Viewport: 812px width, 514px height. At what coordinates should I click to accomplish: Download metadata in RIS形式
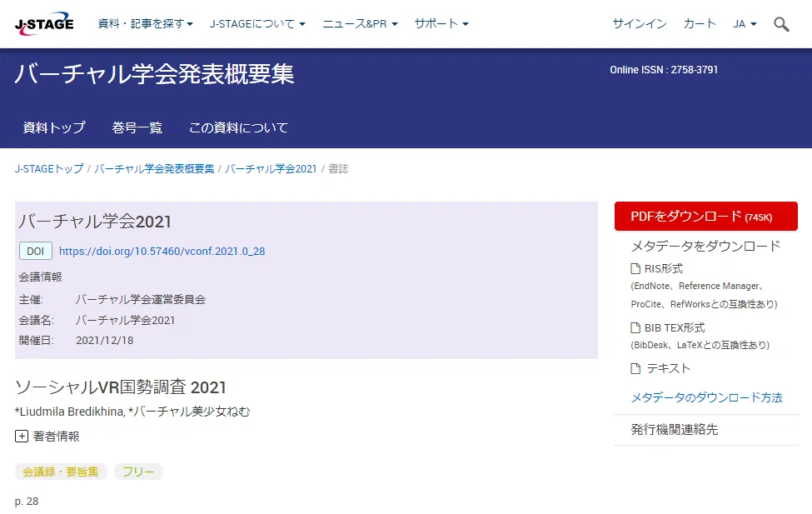(664, 268)
